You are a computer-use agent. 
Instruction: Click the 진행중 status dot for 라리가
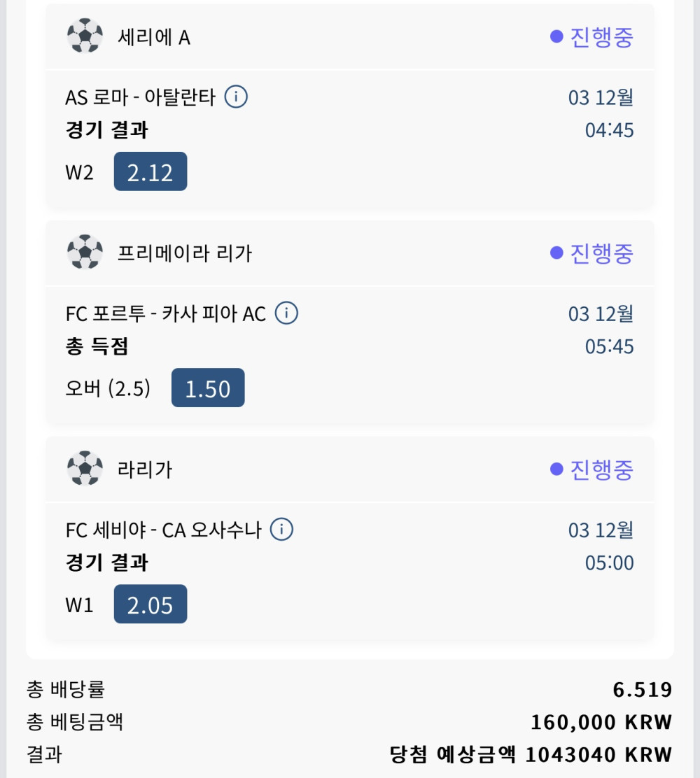pyautogui.click(x=556, y=469)
